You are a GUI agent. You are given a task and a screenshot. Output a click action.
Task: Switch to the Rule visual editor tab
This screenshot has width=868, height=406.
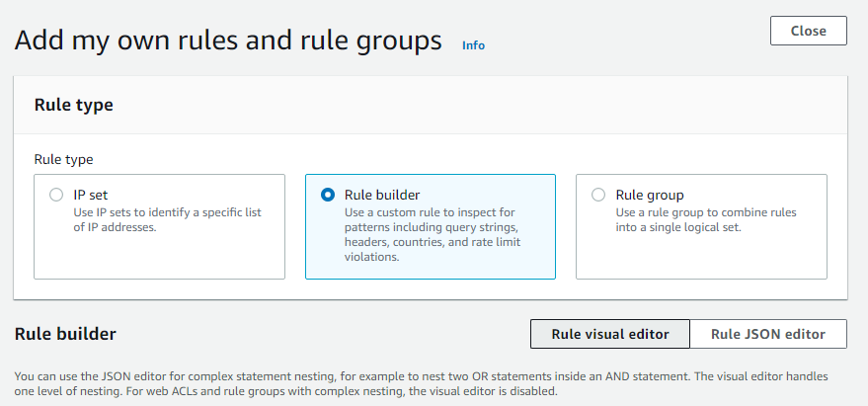click(x=610, y=334)
